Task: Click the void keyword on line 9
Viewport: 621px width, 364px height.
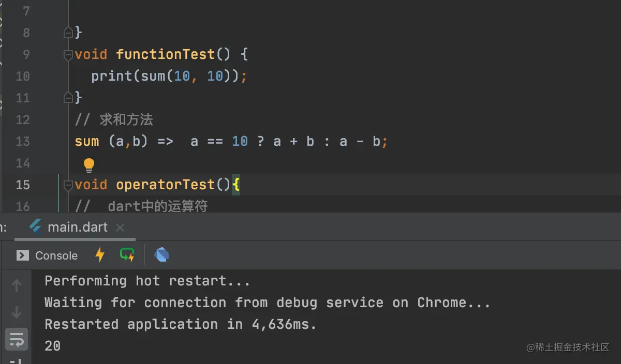Action: (x=91, y=54)
